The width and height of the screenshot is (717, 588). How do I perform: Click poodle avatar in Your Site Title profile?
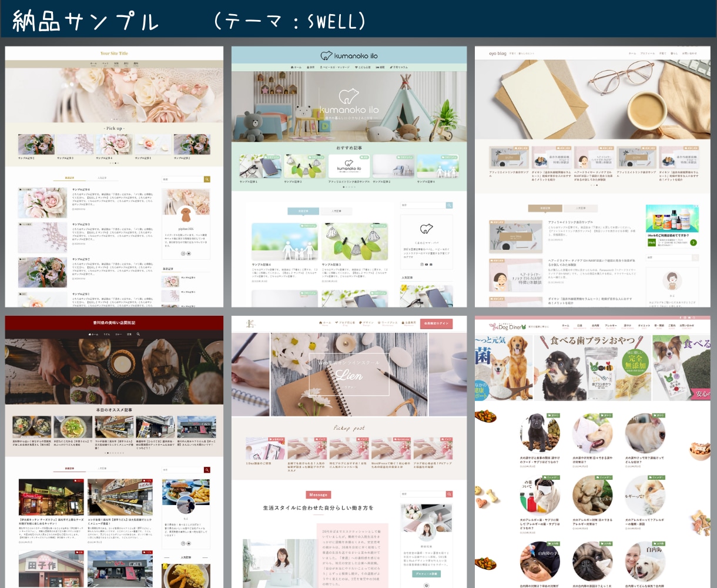click(x=186, y=216)
